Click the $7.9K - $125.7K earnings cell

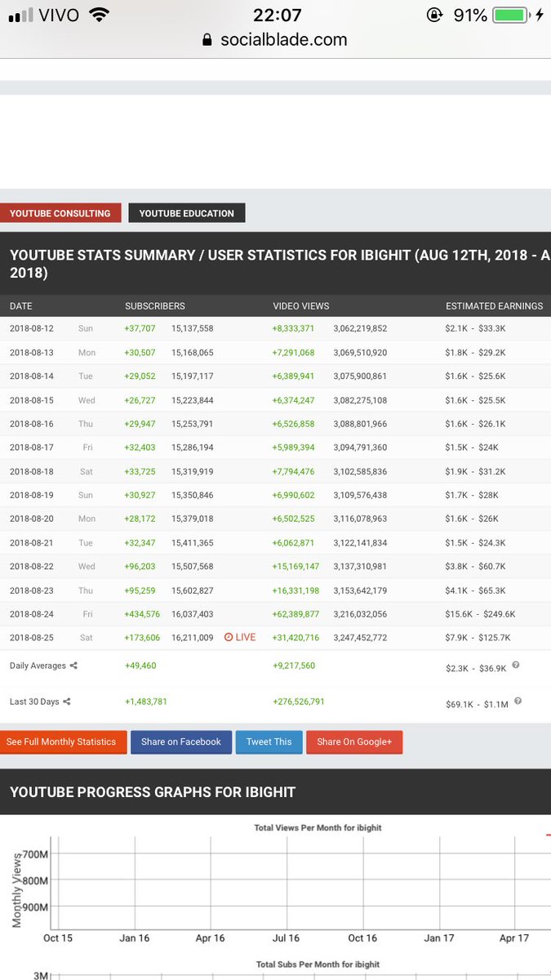click(478, 637)
